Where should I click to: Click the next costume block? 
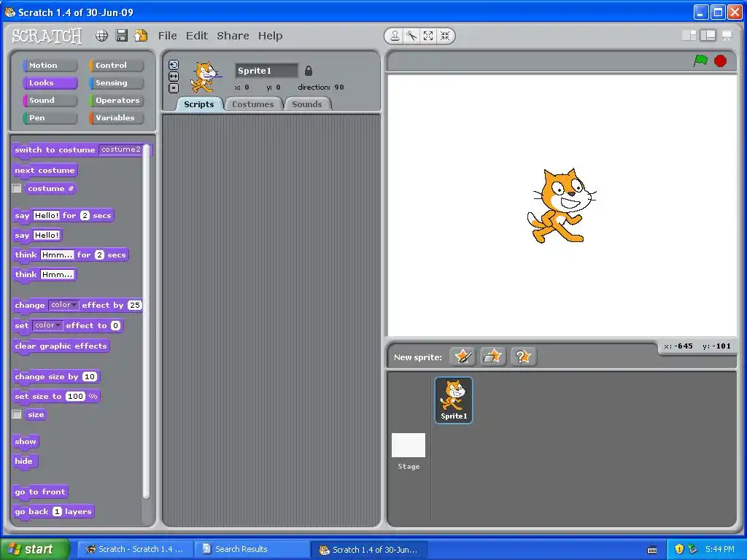coord(44,171)
